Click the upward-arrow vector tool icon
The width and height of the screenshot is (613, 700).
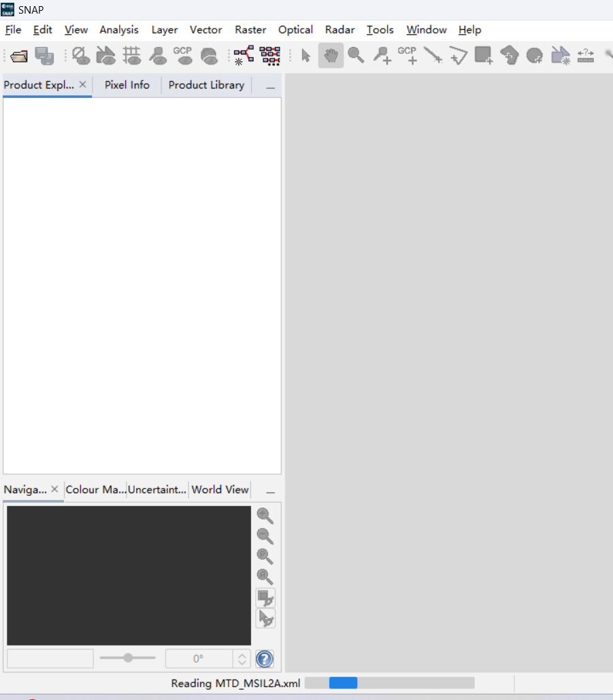[x=509, y=56]
